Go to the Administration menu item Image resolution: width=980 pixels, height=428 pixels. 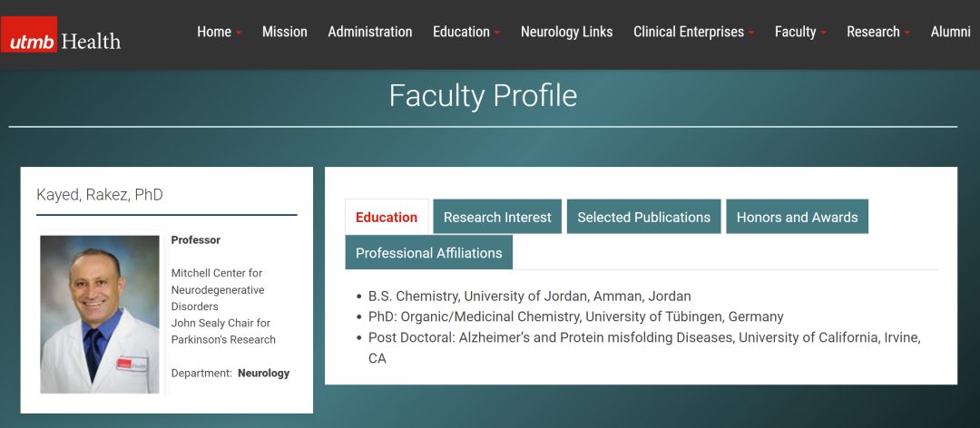369,32
